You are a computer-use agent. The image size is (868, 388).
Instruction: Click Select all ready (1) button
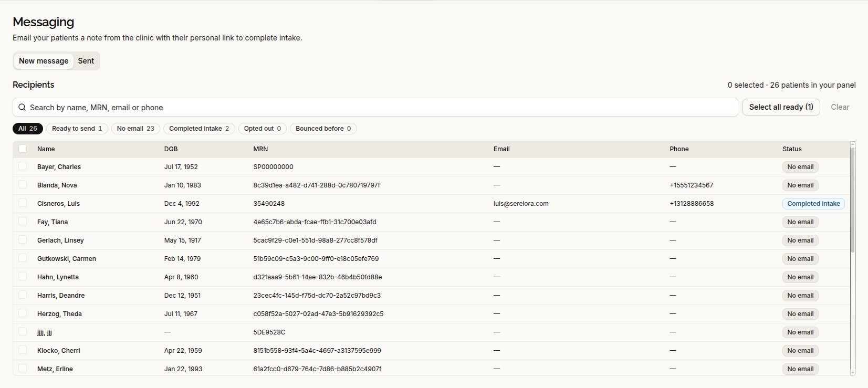[x=781, y=107]
